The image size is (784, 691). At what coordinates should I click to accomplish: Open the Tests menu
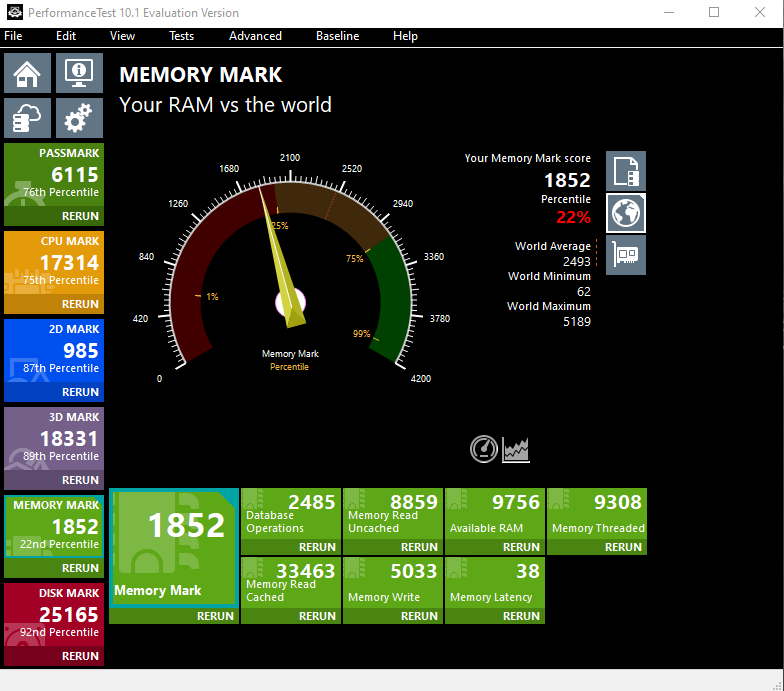[181, 36]
